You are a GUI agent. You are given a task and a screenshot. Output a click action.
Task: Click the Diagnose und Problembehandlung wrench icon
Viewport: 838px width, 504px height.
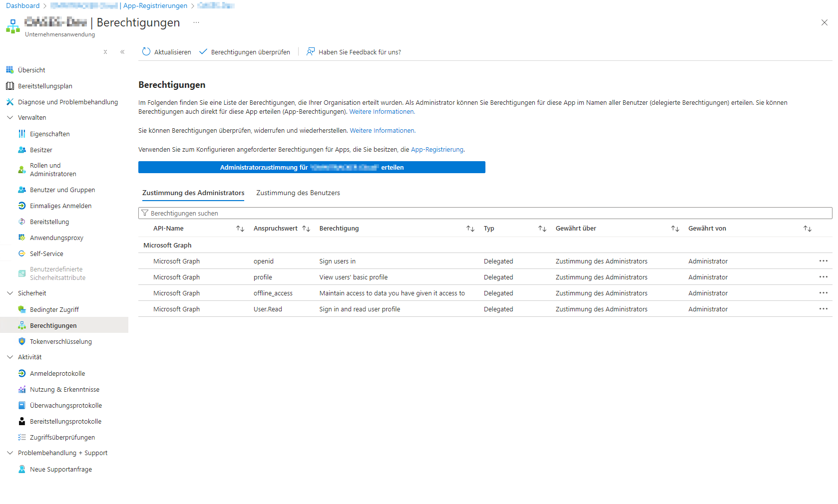[10, 102]
